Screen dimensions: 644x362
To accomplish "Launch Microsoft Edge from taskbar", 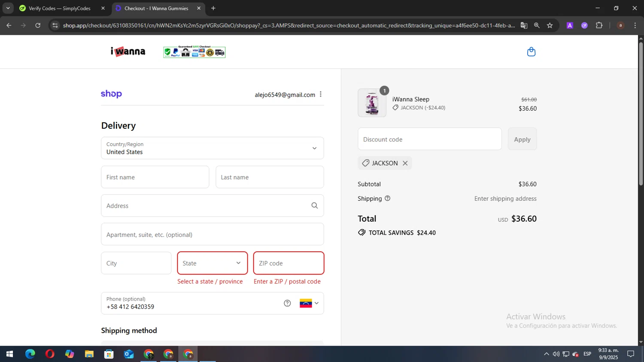I will (30, 354).
